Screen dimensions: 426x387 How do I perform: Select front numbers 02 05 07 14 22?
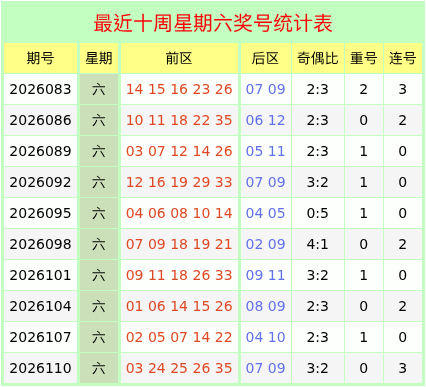[179, 337]
